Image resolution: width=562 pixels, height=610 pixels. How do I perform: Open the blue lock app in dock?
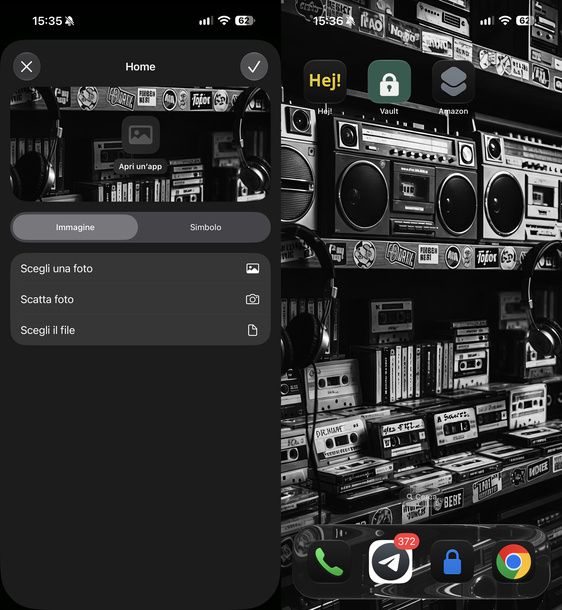pyautogui.click(x=452, y=562)
